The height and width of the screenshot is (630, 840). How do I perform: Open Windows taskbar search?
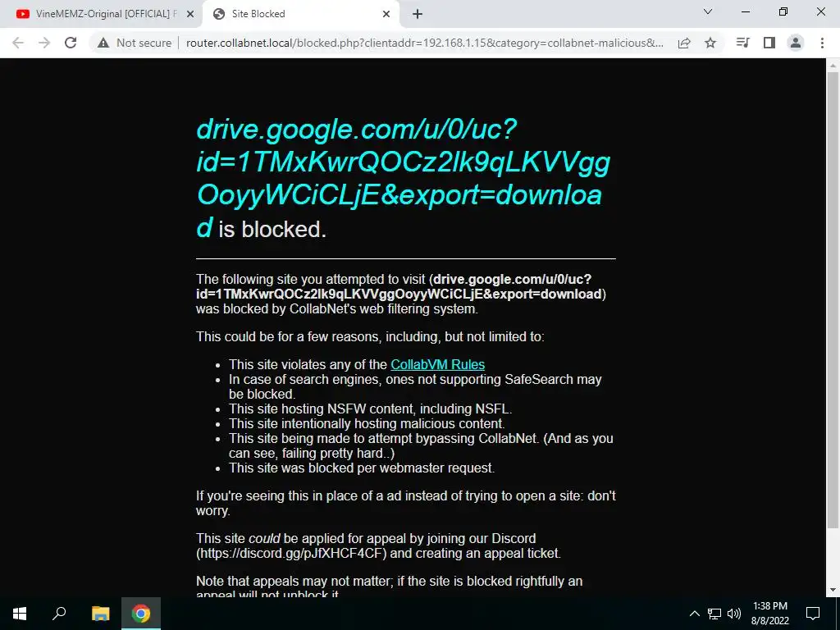tap(59, 614)
